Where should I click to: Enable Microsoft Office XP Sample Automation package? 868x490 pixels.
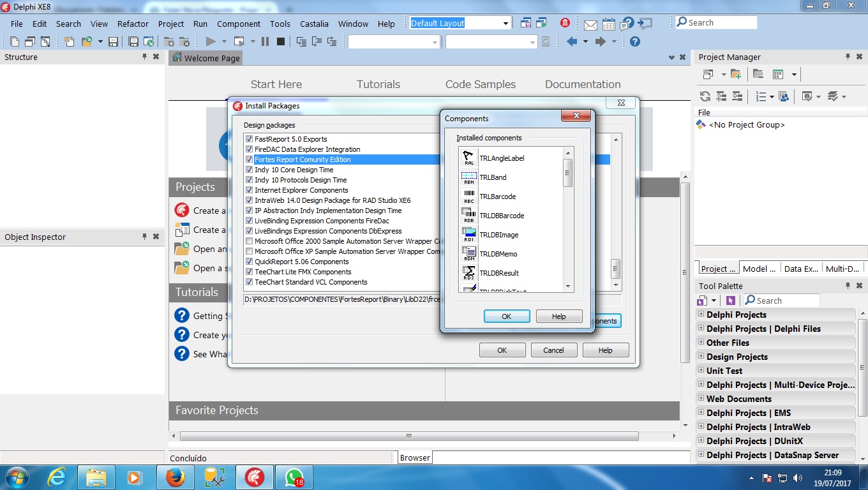coord(249,251)
